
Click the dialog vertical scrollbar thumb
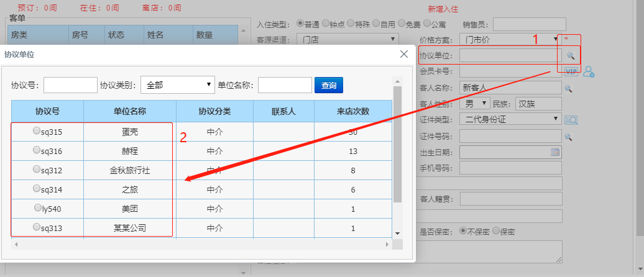pyautogui.click(x=397, y=144)
